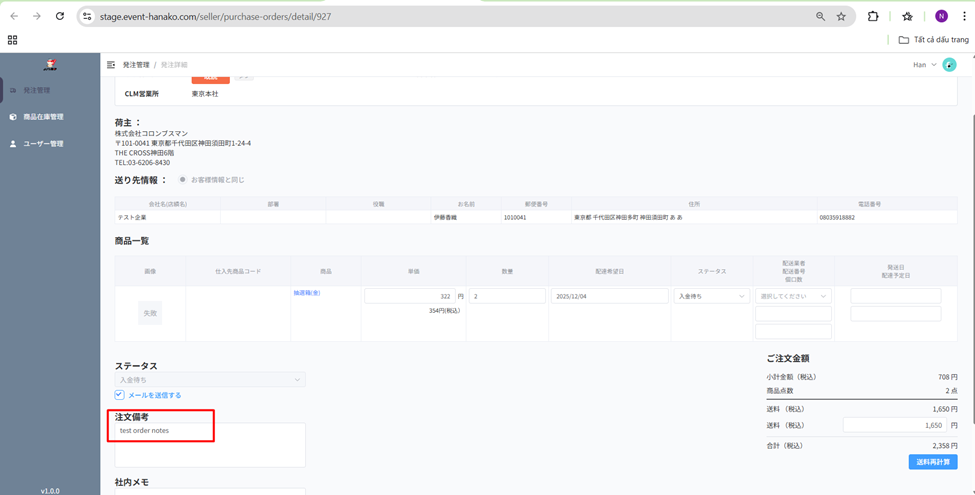
Task: Open 商品在庫管理 in the sidebar
Action: (43, 117)
